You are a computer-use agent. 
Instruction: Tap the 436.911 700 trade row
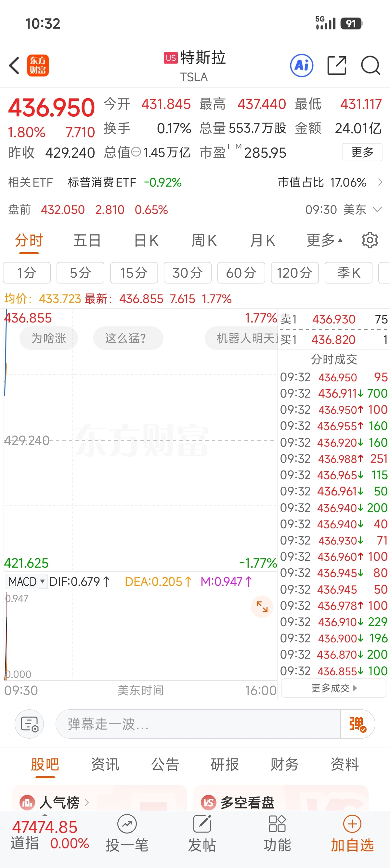tap(334, 393)
